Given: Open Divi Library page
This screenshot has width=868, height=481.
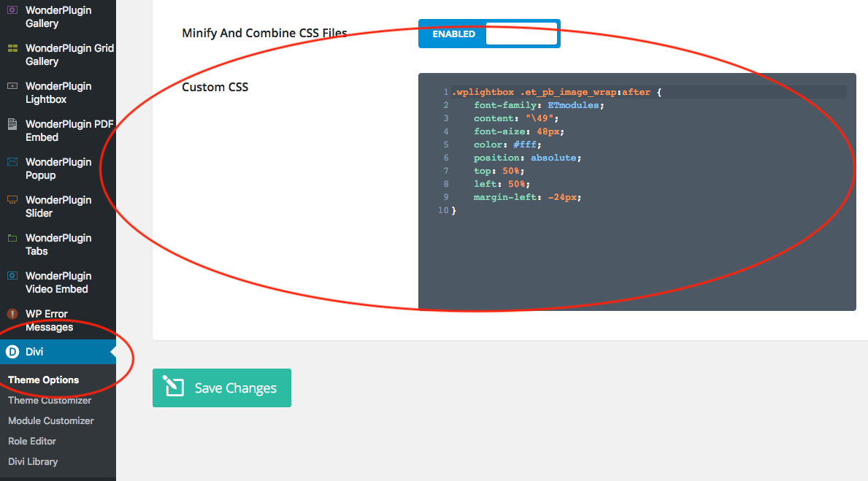Looking at the screenshot, I should pos(33,461).
